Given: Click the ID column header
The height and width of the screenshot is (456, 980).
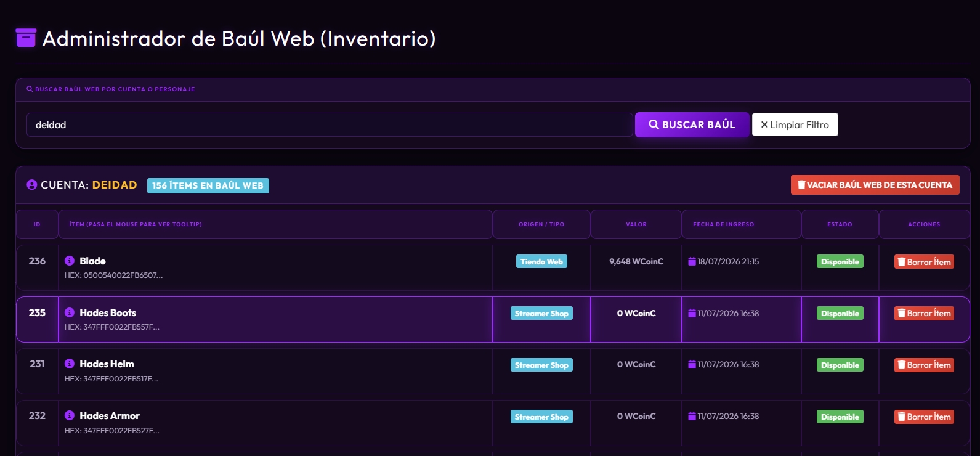Looking at the screenshot, I should point(37,224).
